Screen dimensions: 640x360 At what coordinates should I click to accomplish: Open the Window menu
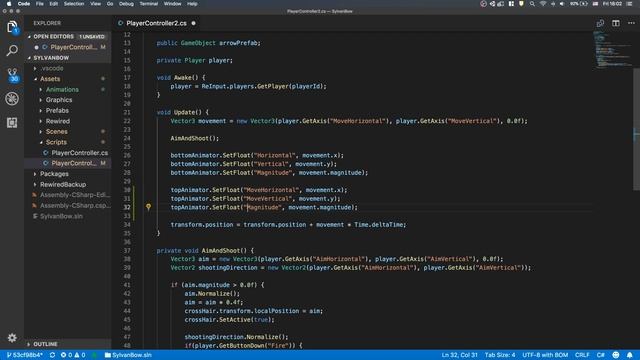coord(172,4)
